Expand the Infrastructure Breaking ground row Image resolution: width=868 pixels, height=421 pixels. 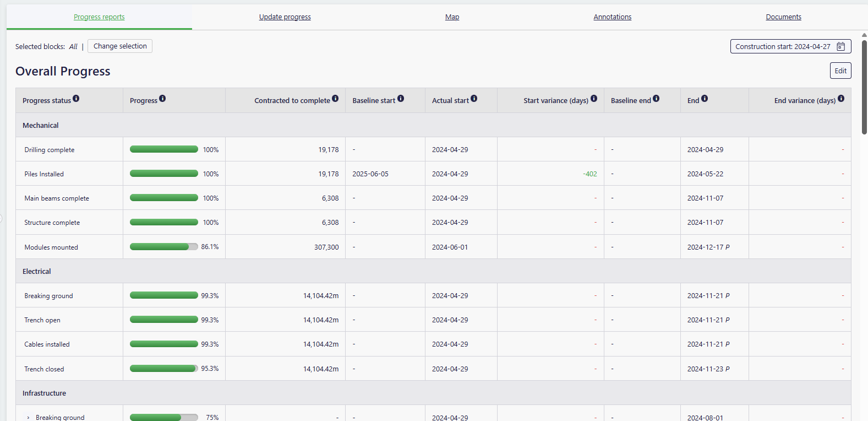point(29,418)
